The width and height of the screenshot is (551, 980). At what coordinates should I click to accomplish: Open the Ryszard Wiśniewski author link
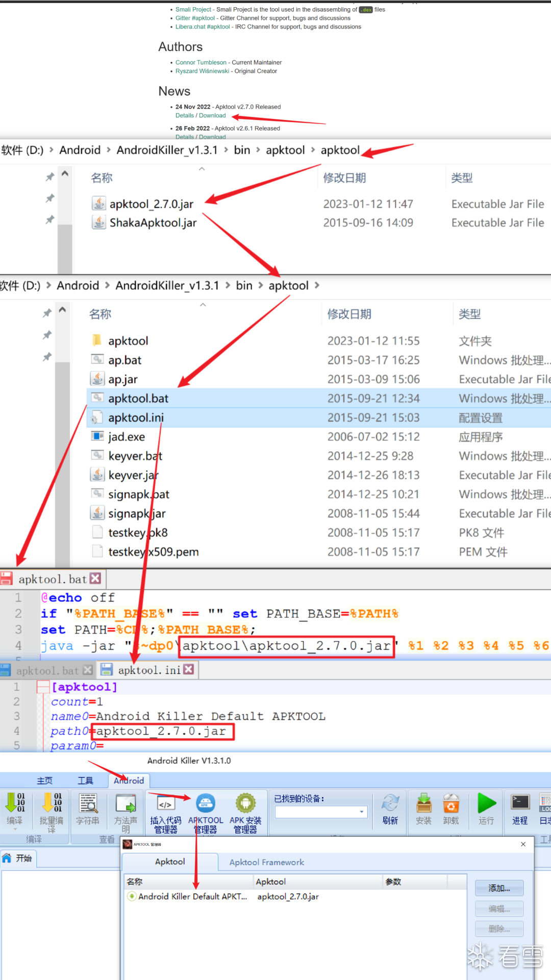[x=203, y=71]
